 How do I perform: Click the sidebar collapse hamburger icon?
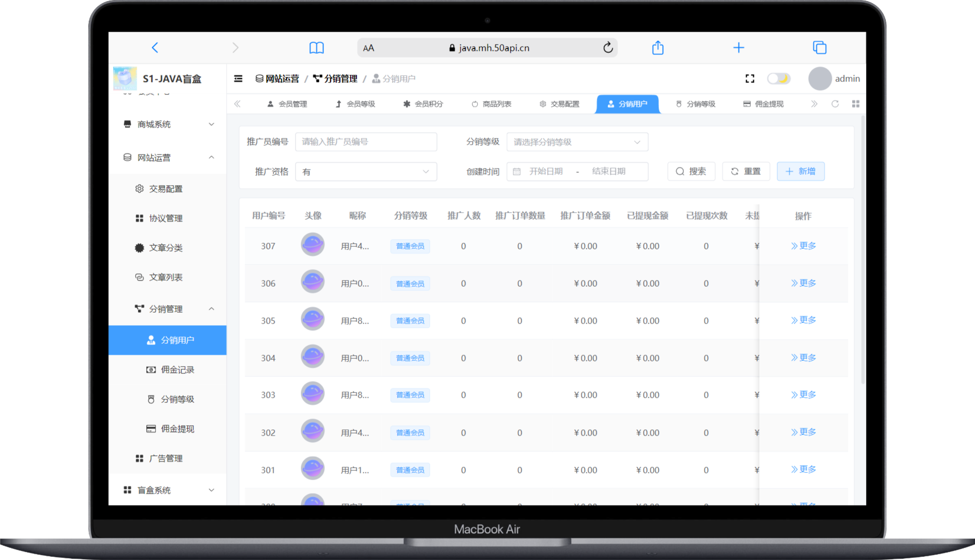(238, 79)
